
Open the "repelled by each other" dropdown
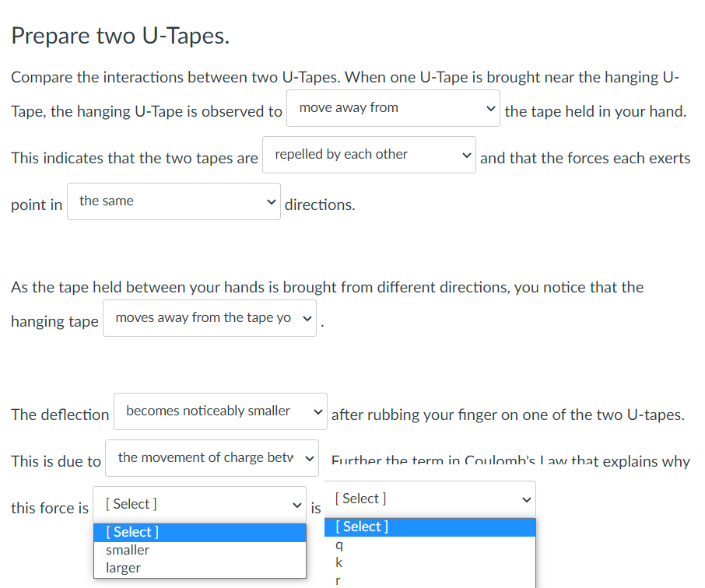(x=369, y=155)
